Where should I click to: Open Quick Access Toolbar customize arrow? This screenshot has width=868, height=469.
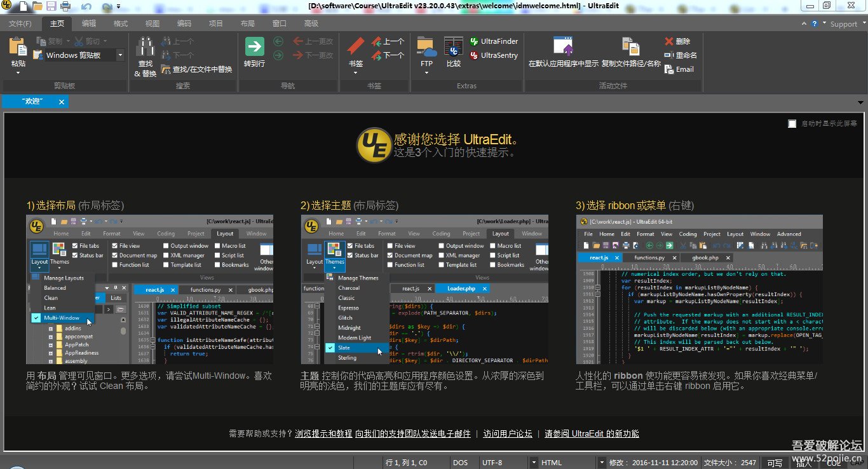point(118,7)
